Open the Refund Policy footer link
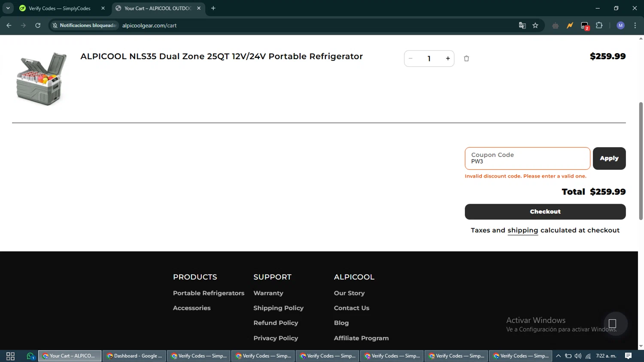The height and width of the screenshot is (362, 644). [276, 323]
